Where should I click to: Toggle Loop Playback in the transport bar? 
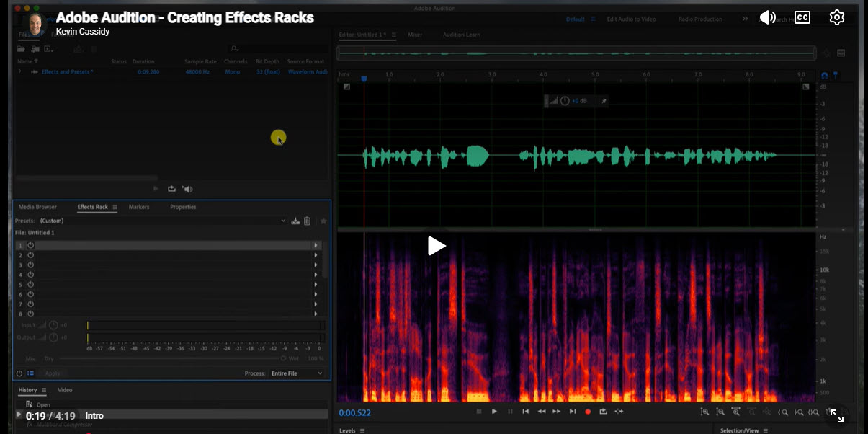pyautogui.click(x=603, y=412)
